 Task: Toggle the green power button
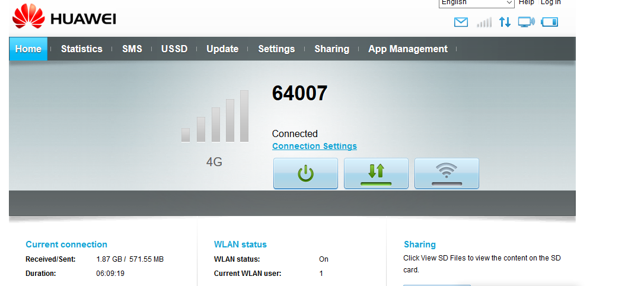click(x=305, y=173)
